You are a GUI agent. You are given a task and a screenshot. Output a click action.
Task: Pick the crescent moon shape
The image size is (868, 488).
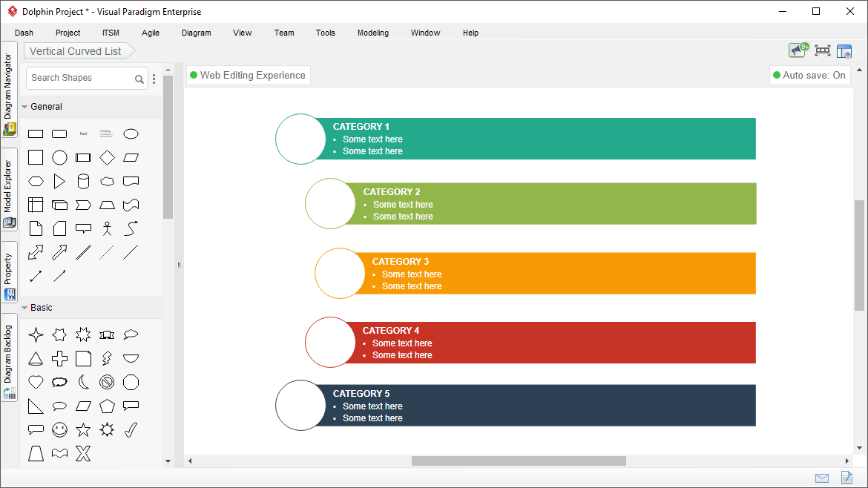[83, 383]
